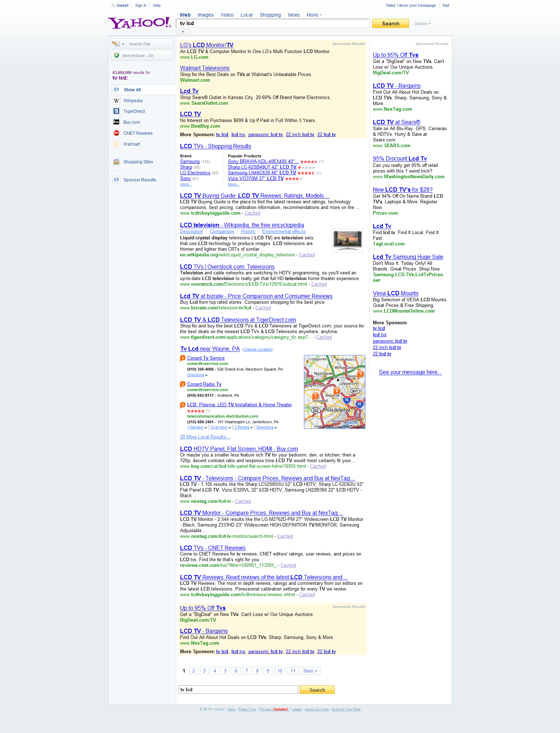
Task: Switch to the Shopping search tab
Action: pos(270,15)
